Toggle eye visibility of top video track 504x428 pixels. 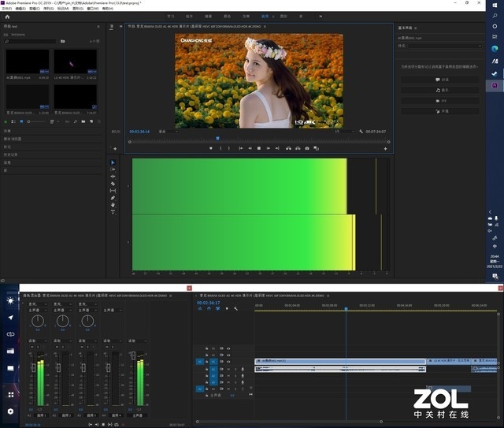[228, 348]
